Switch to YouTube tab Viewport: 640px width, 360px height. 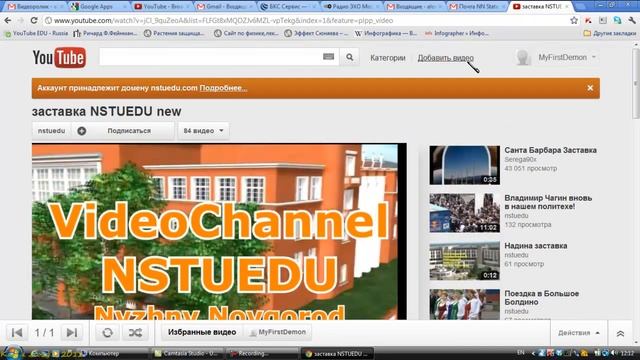click(x=162, y=7)
